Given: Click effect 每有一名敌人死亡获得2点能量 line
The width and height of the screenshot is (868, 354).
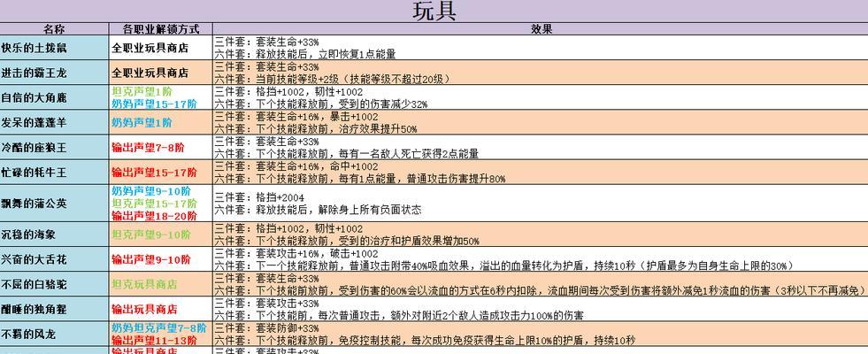Looking at the screenshot, I should [347, 154].
